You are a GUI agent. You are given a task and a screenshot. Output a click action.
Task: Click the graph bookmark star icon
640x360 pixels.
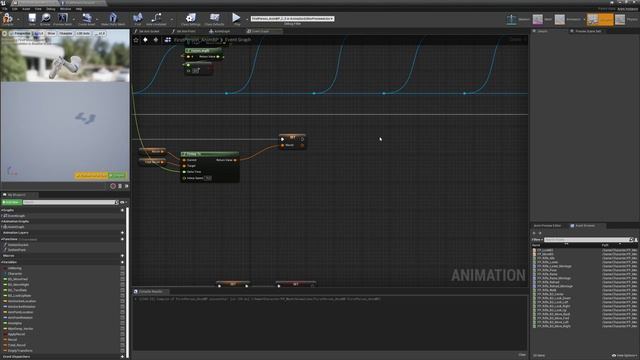pyautogui.click(x=136, y=40)
